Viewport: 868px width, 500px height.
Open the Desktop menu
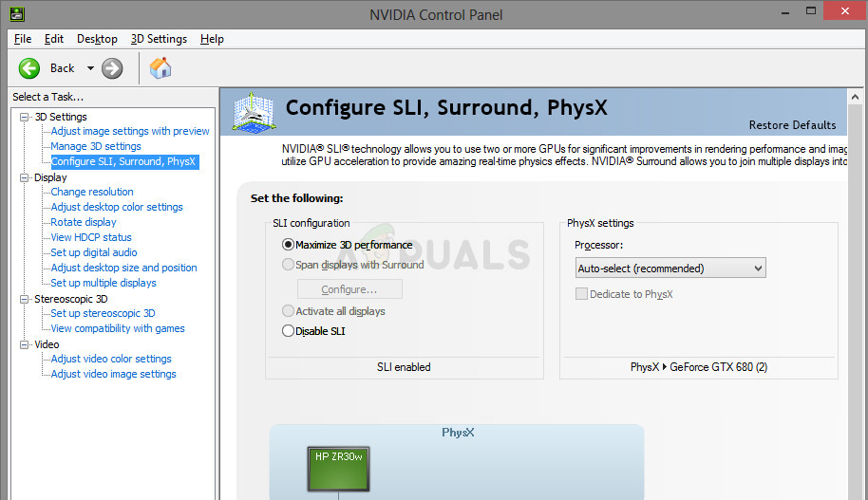(x=97, y=39)
